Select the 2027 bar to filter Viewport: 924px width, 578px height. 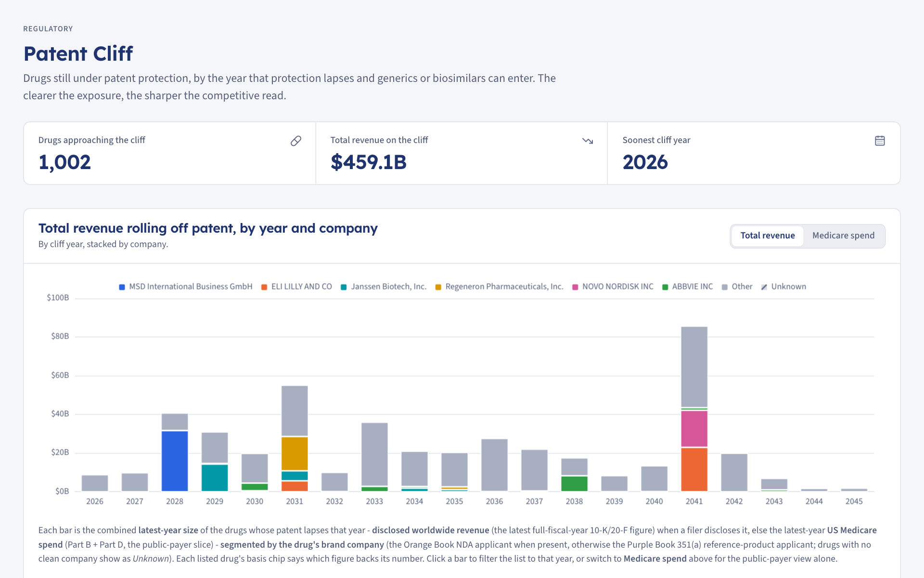(135, 482)
